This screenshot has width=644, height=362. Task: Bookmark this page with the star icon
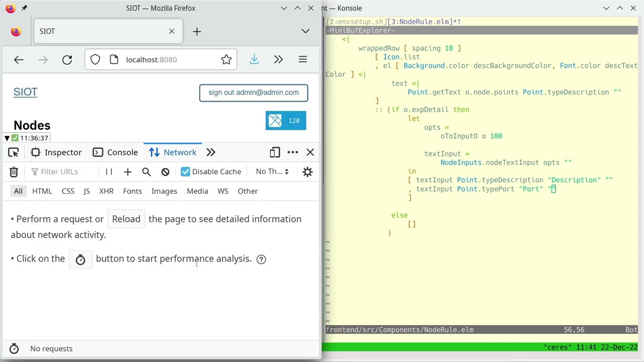point(226,60)
